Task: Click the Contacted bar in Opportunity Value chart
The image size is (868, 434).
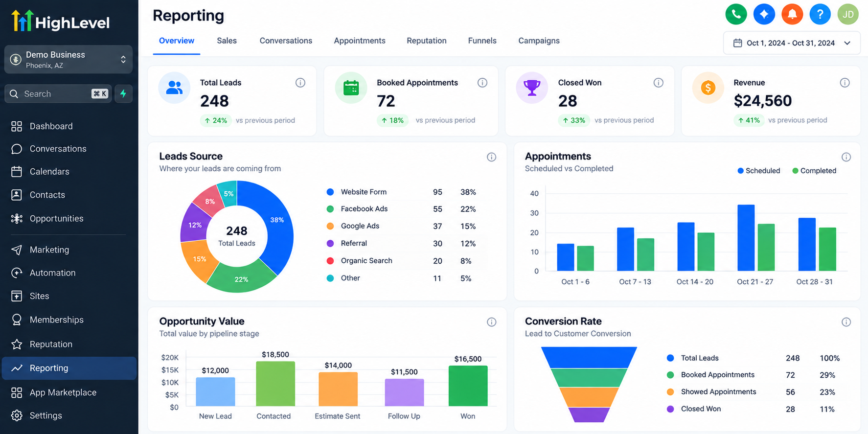Action: (275, 384)
